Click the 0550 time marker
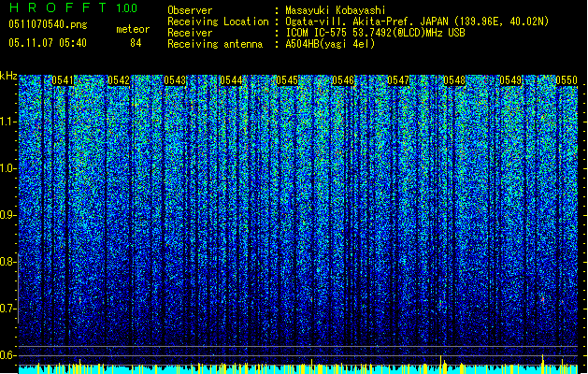Screen dimensions: 588x374 [x=566, y=80]
